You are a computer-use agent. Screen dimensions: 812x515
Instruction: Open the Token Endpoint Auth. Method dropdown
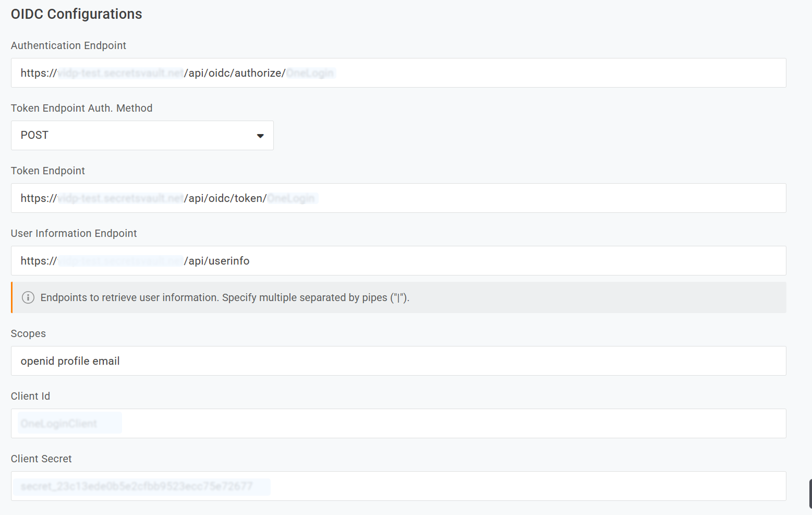(142, 135)
